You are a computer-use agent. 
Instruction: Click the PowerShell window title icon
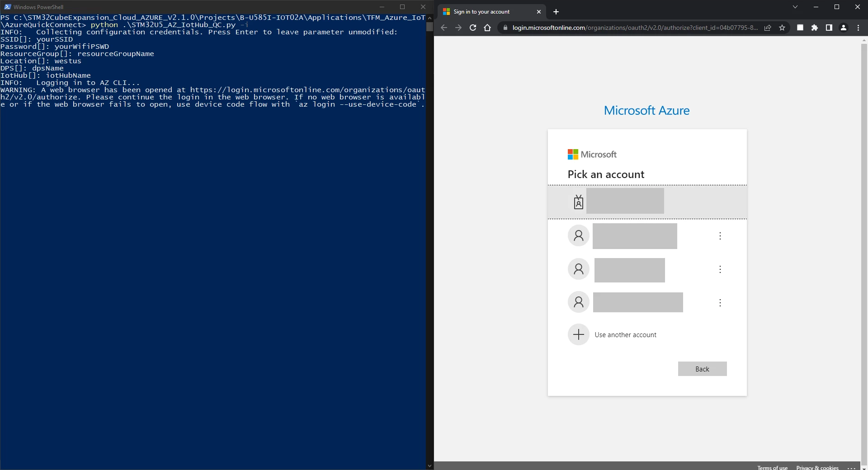[x=7, y=7]
